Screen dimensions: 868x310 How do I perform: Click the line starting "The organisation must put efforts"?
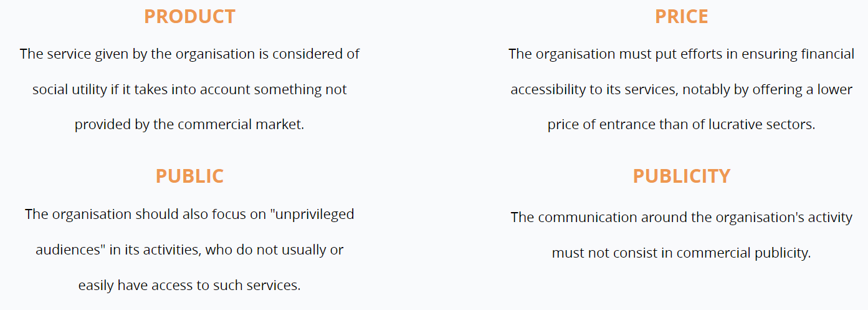coord(681,54)
